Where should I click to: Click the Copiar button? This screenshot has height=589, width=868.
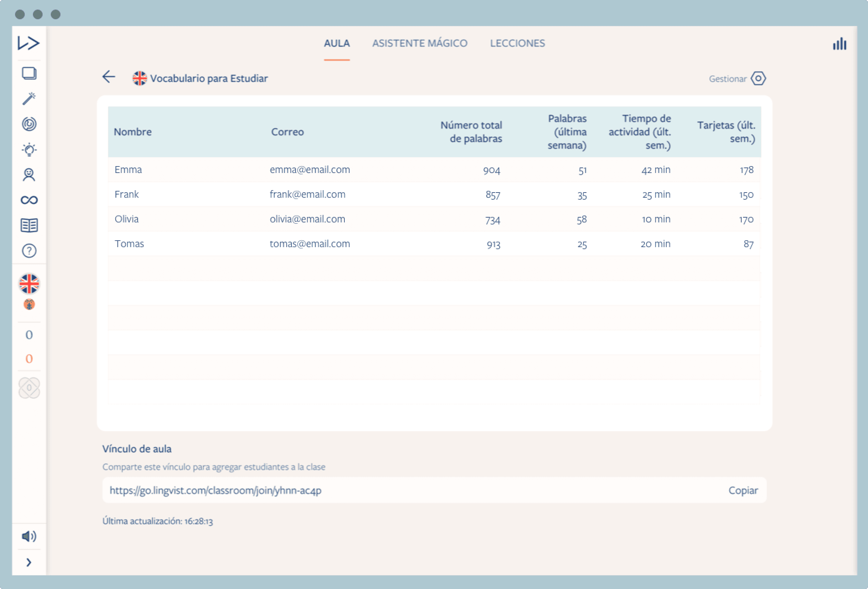[743, 490]
